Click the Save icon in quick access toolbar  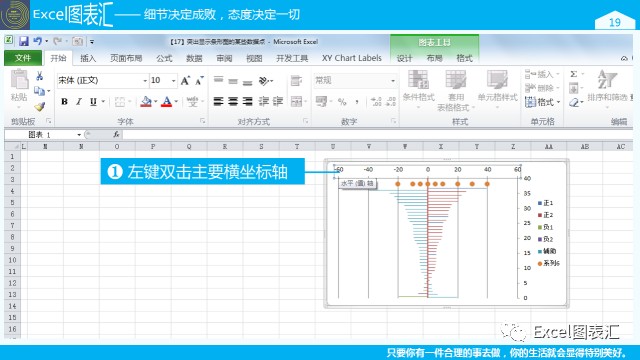pyautogui.click(x=23, y=41)
